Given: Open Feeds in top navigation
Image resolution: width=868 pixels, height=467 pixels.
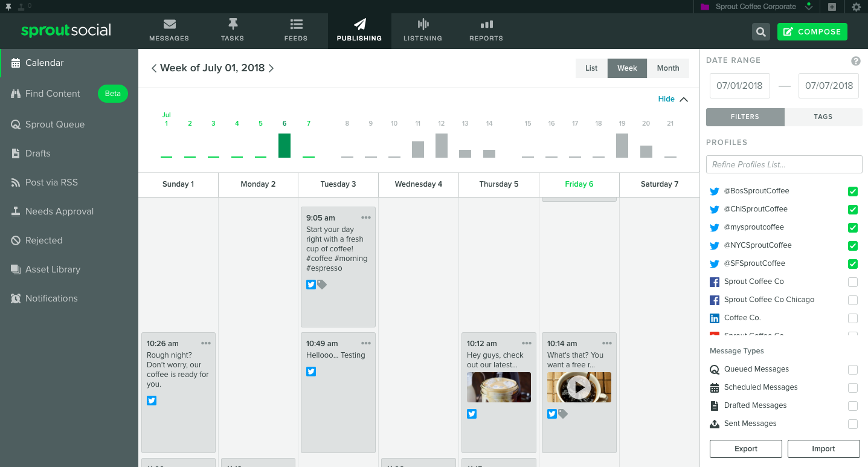Looking at the screenshot, I should 296,30.
